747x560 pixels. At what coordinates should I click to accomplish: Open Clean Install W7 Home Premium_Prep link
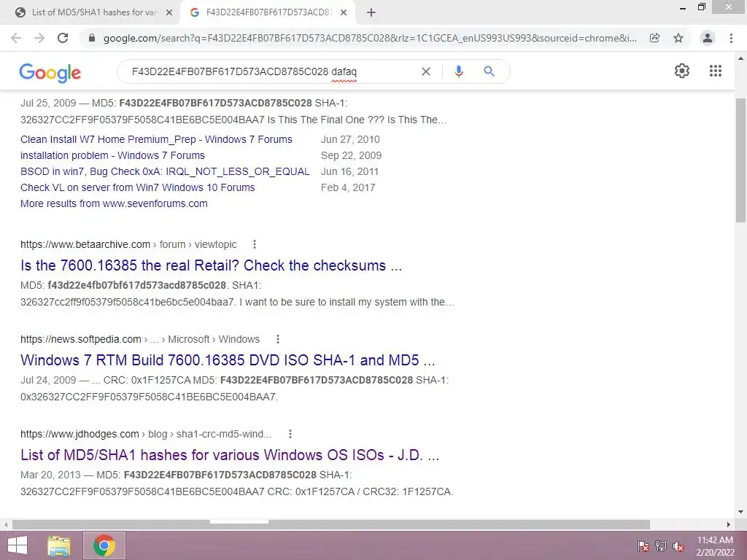156,139
